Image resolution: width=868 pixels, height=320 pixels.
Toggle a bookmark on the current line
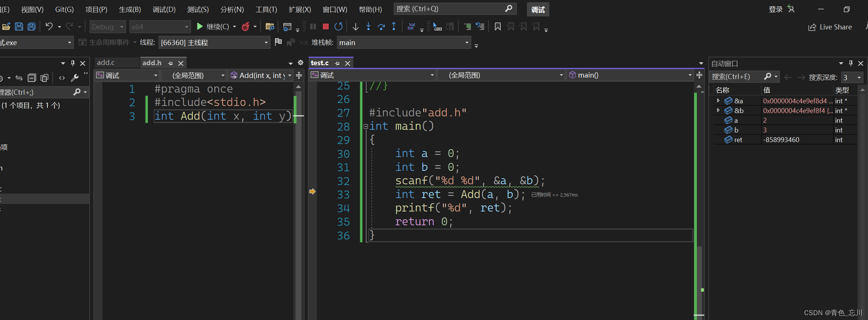(x=497, y=26)
